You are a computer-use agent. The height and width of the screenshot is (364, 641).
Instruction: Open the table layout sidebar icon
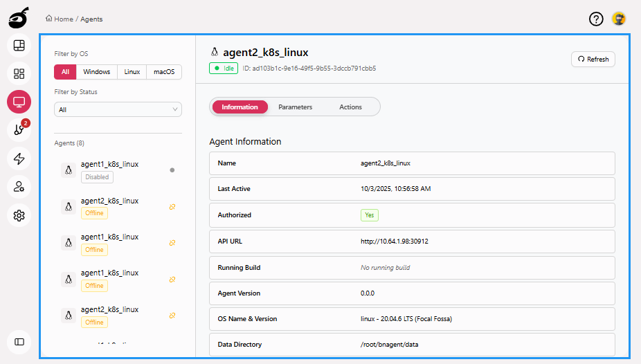[19, 46]
